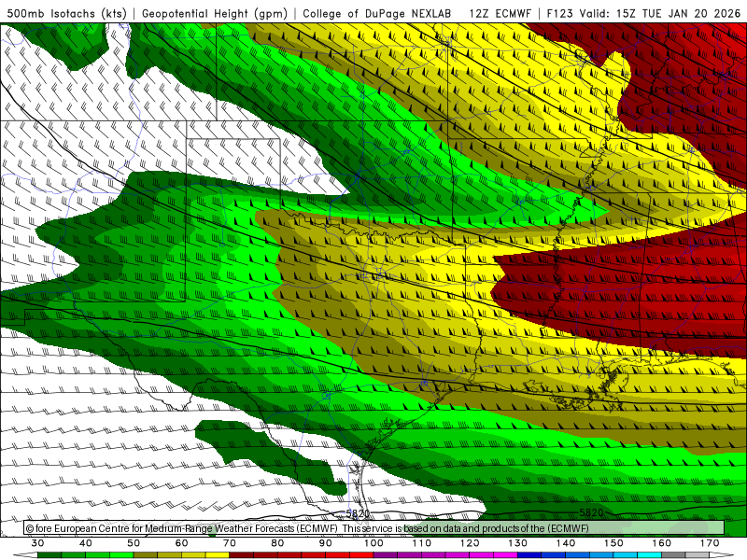
Task: Click the '70' value on the color scale
Action: pos(230,543)
